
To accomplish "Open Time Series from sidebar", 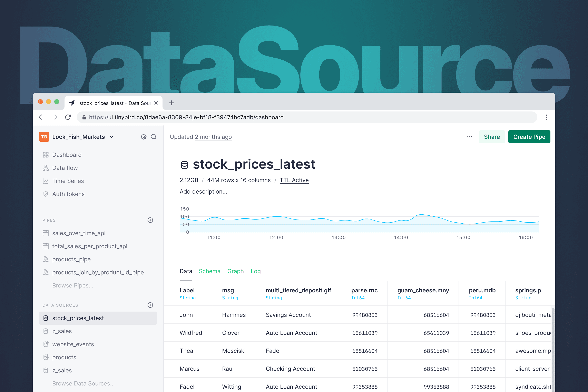I will [68, 181].
